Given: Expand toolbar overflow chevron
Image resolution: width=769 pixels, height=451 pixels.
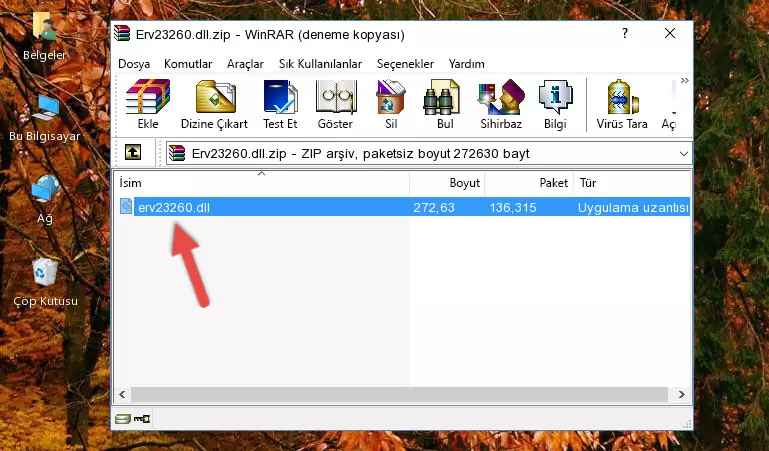Looking at the screenshot, I should pyautogui.click(x=685, y=80).
